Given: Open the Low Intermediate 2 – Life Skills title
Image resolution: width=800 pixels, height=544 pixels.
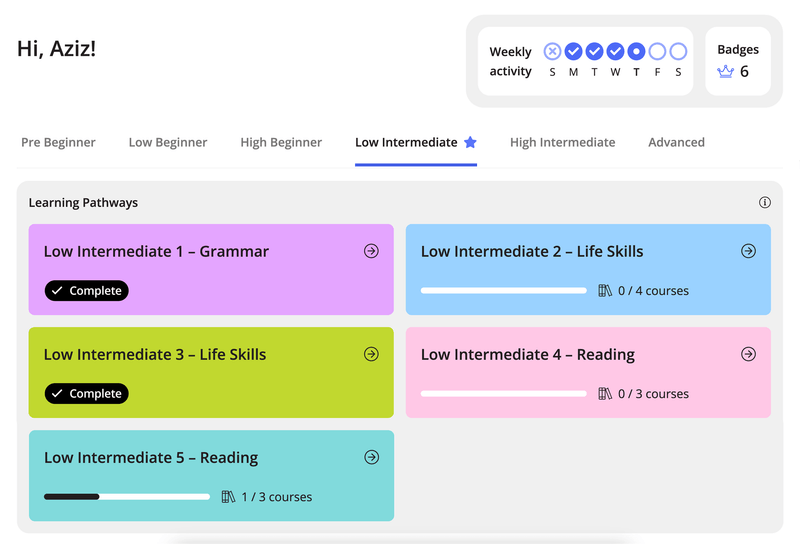Looking at the screenshot, I should 532,252.
